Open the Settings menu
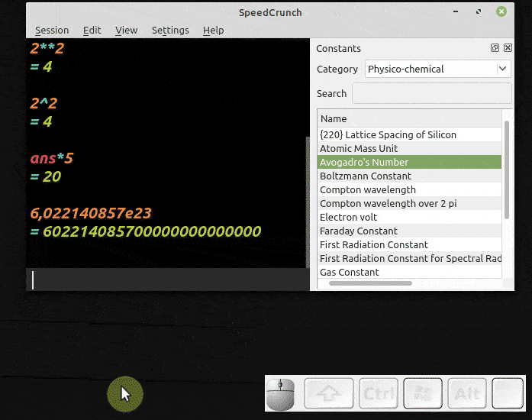Screen dimensions: 532x420 [170, 31]
